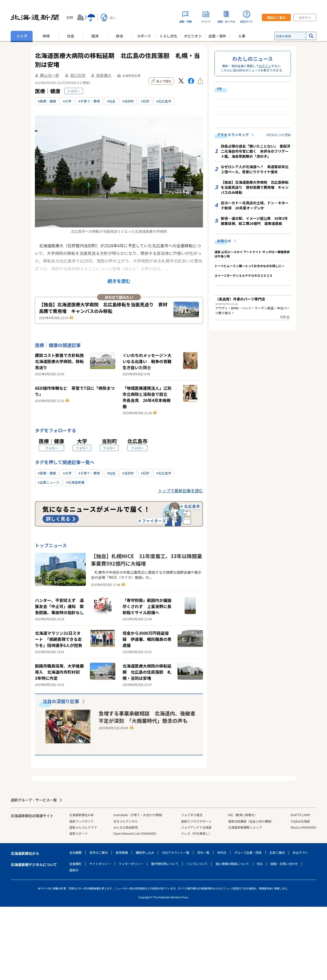327x980 pixels.
Task: Open author 藤山洸一郎's profile link
Action: 49,75
